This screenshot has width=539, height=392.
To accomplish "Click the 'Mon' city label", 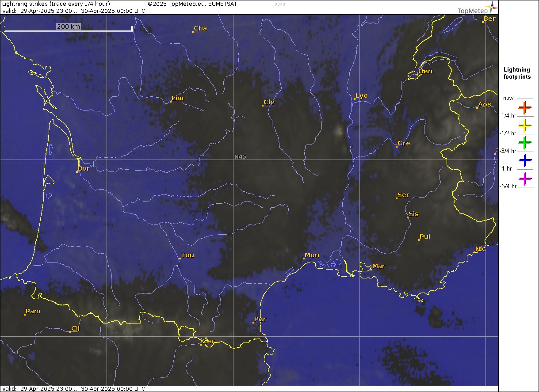I will pos(312,255).
